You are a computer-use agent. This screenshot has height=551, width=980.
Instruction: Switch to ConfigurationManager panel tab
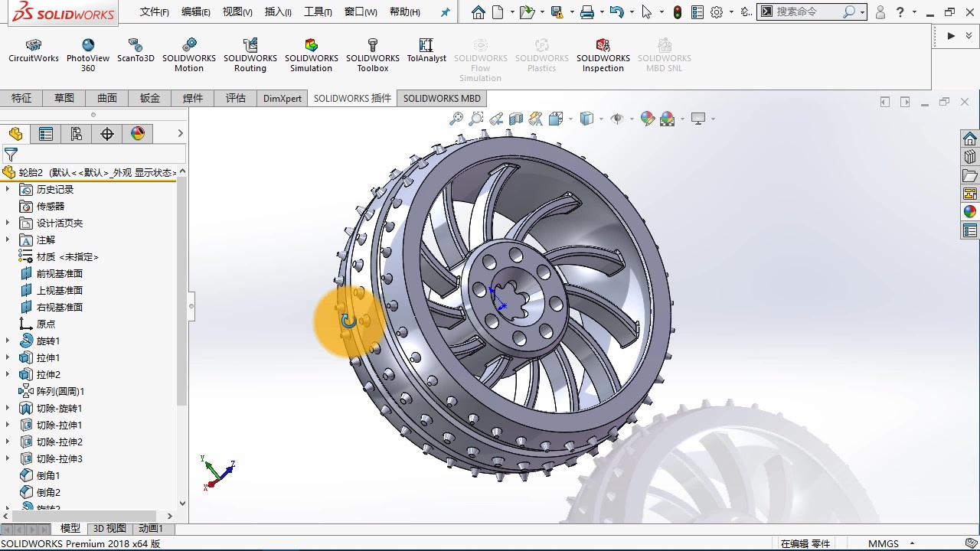tap(77, 134)
